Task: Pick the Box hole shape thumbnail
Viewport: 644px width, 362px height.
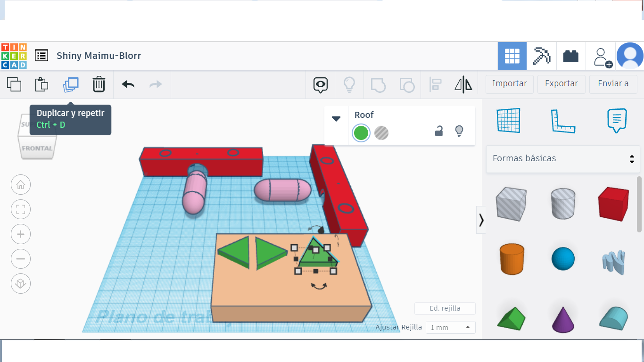Action: point(511,204)
